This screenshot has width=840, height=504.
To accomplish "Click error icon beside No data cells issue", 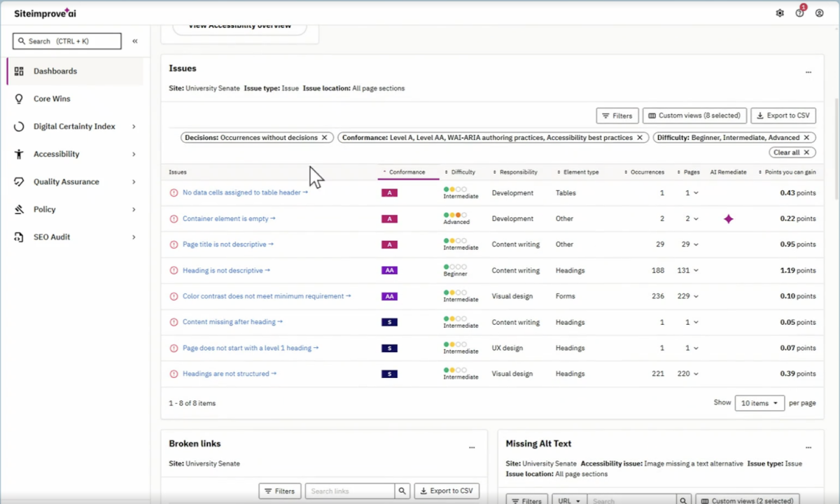I will 174,192.
